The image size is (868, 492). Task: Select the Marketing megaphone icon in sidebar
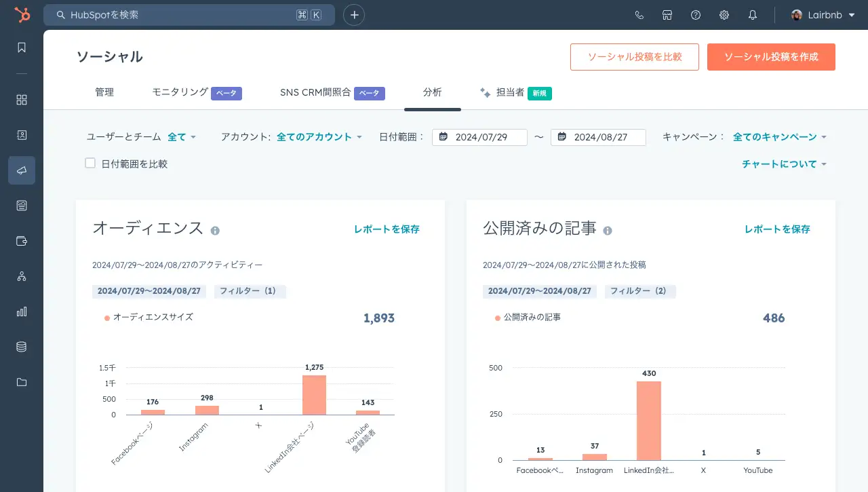pos(21,170)
